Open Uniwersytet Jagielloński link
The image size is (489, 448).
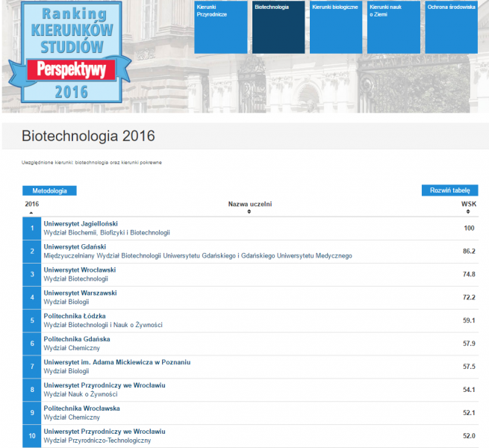pos(81,224)
